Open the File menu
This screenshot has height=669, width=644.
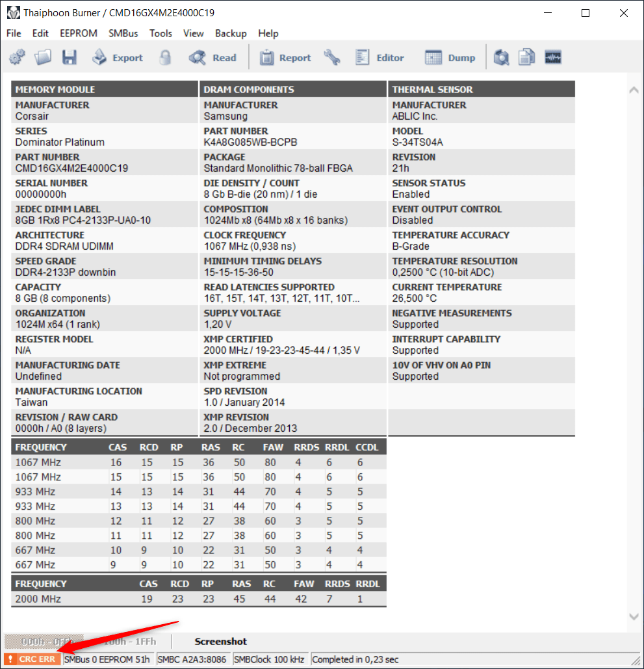14,33
